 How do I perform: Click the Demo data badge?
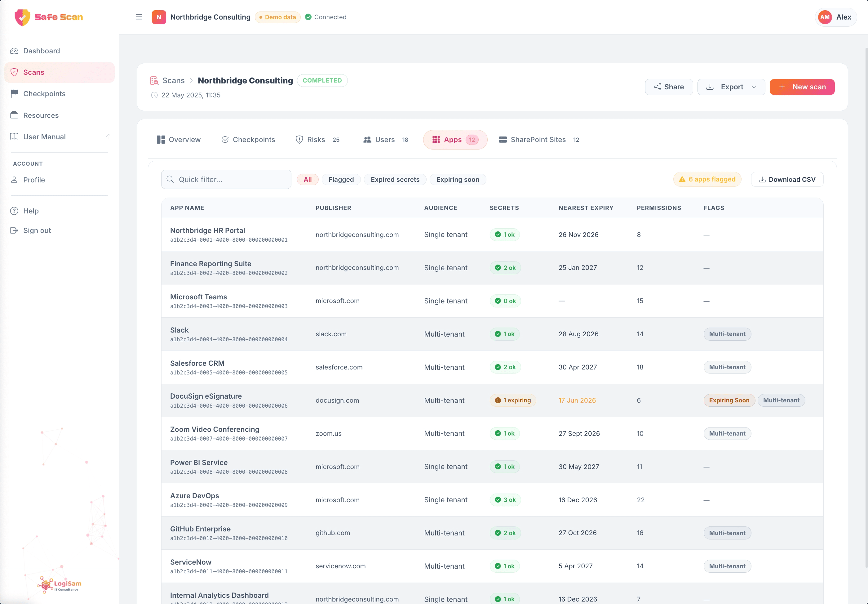tap(277, 17)
